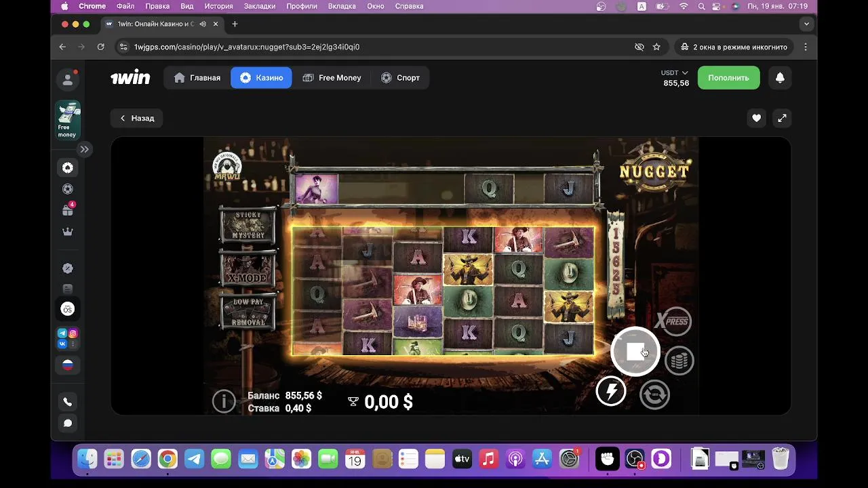Open casino chip sidebar icon
Viewport: 868px width, 488px height.
click(x=68, y=168)
